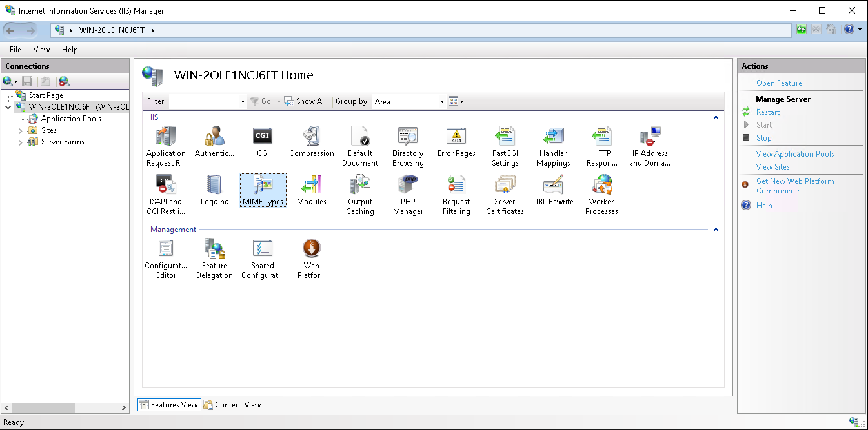
Task: Click Restart in Actions pane
Action: (768, 112)
